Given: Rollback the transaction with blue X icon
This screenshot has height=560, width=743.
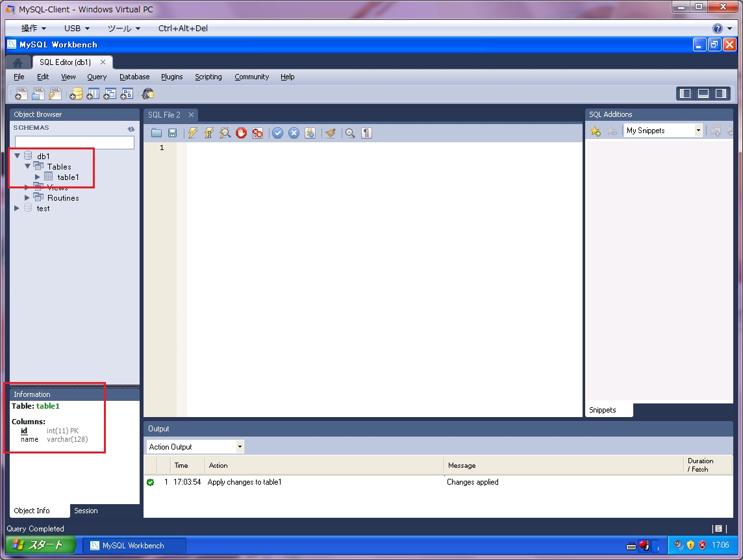Looking at the screenshot, I should point(294,133).
